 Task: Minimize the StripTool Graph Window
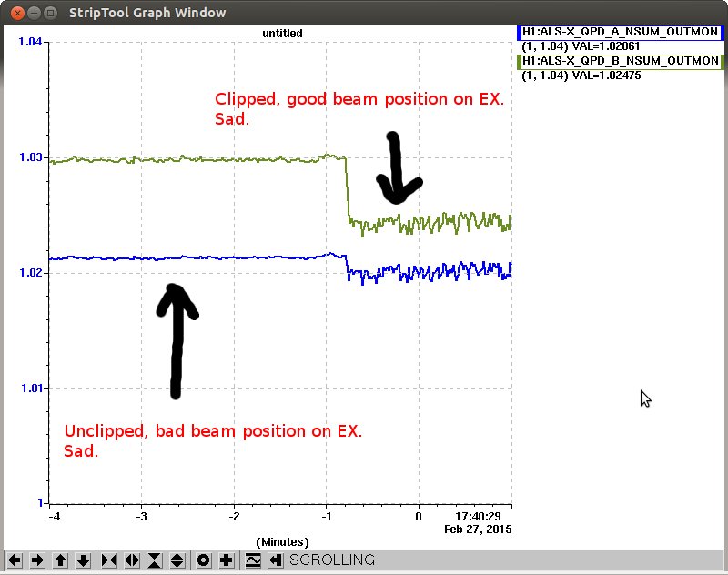(34, 13)
